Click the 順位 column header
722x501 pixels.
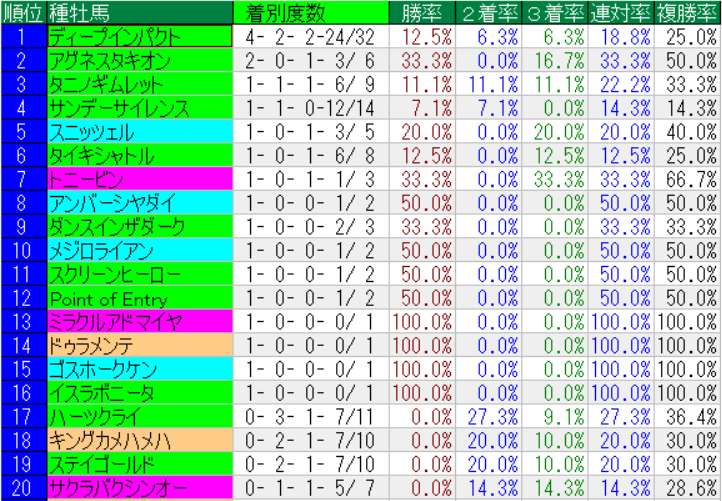click(23, 12)
